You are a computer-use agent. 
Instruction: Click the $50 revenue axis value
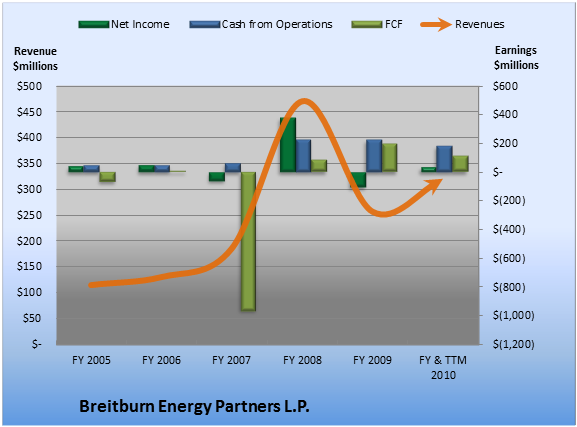(32, 318)
